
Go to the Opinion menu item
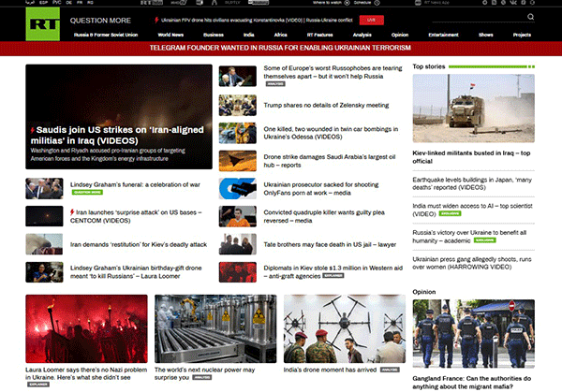(x=400, y=35)
